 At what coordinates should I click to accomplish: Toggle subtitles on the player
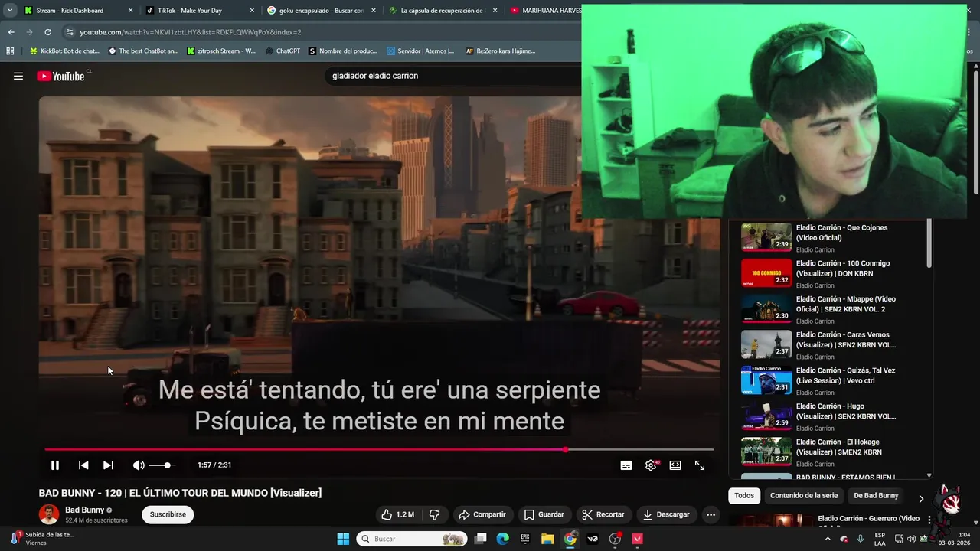coord(626,465)
